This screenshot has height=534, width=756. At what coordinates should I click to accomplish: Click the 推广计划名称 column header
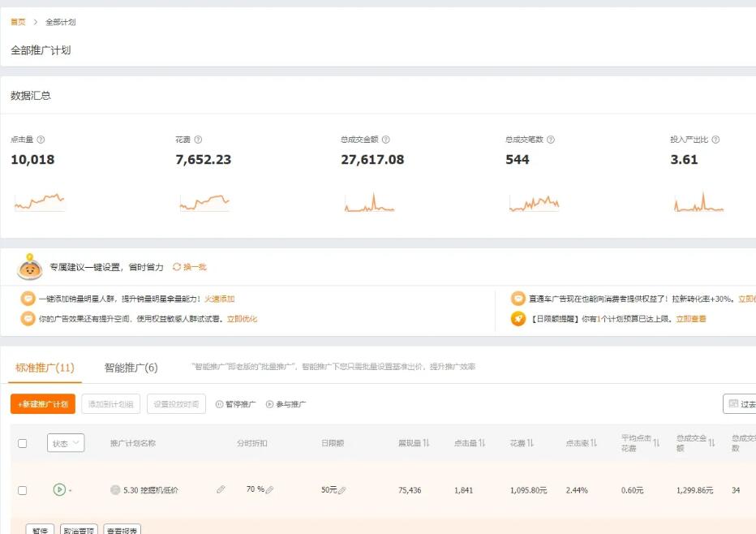[132, 443]
